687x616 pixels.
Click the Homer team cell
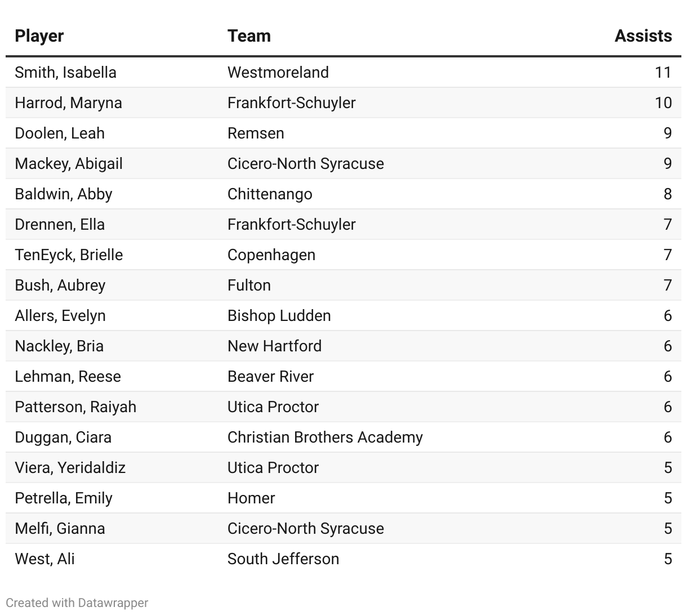point(251,498)
